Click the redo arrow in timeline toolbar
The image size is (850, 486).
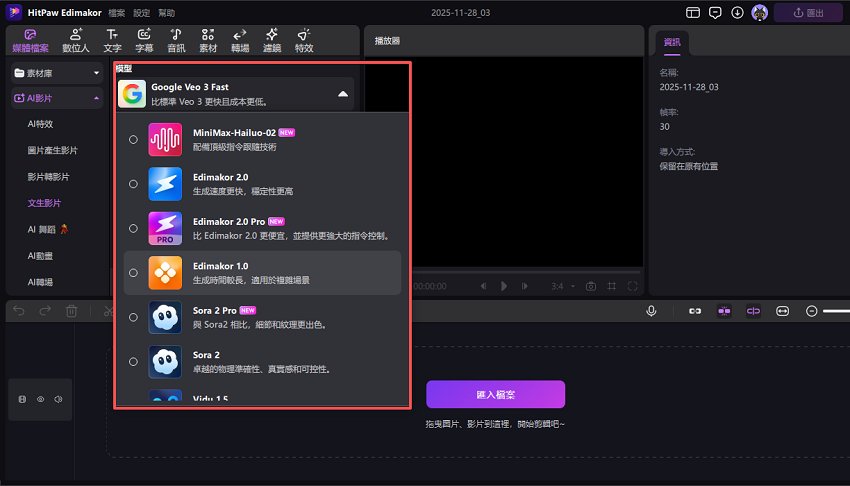pos(45,311)
